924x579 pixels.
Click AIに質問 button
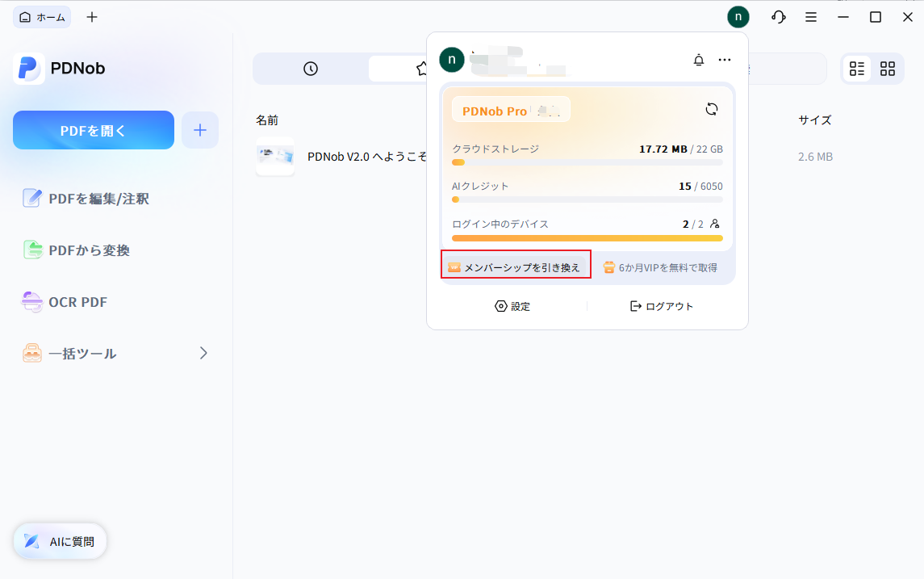60,541
